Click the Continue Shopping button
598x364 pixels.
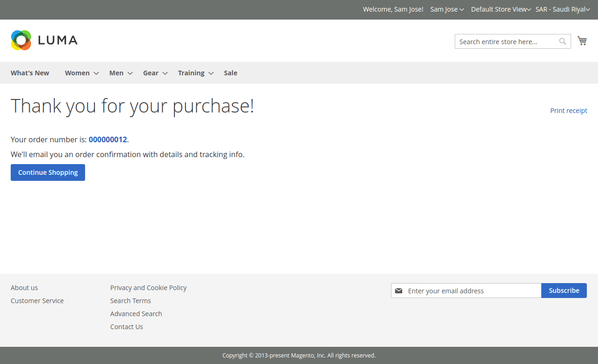48,172
